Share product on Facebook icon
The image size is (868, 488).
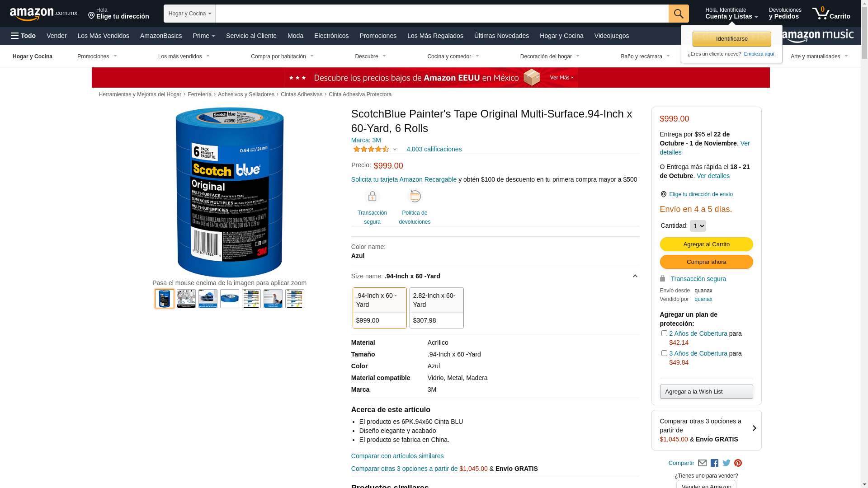pyautogui.click(x=714, y=463)
